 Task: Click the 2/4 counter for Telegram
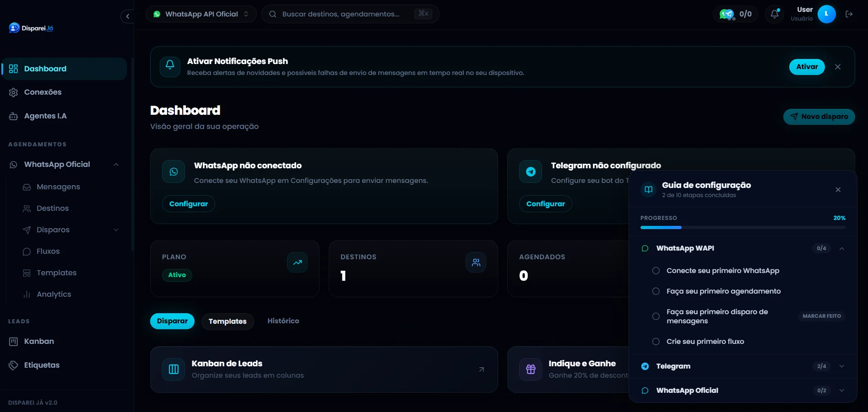point(821,366)
